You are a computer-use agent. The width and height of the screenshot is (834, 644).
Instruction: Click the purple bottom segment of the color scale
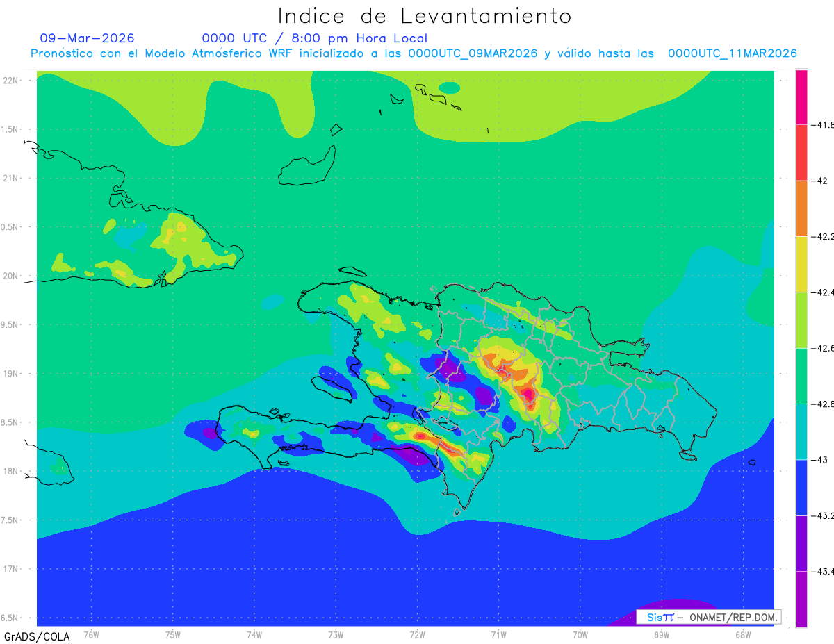pos(801,598)
